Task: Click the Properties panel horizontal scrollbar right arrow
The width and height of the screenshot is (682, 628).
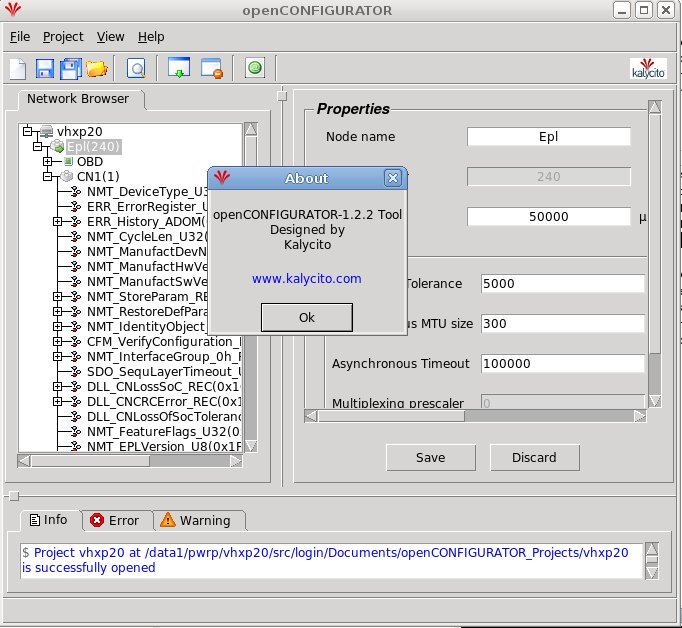Action: (x=640, y=416)
